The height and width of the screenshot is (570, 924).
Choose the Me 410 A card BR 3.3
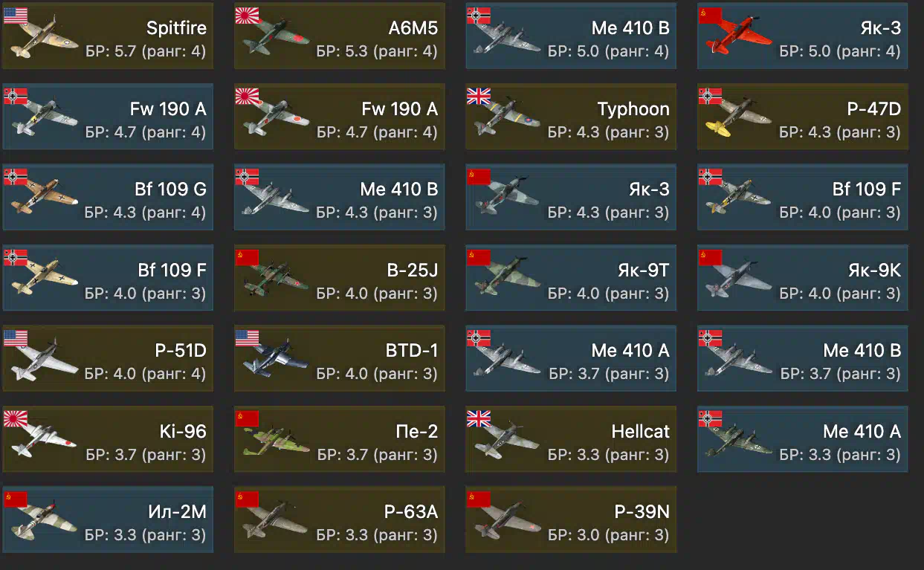(803, 440)
